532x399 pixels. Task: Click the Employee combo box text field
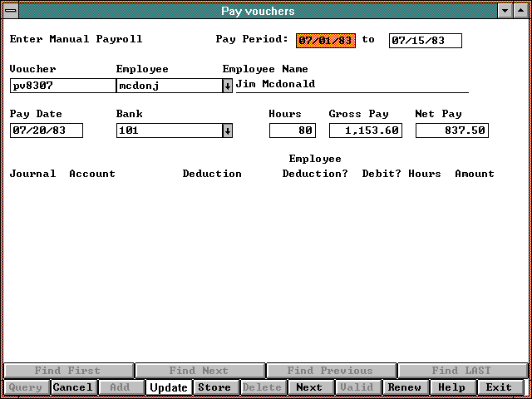(x=169, y=86)
